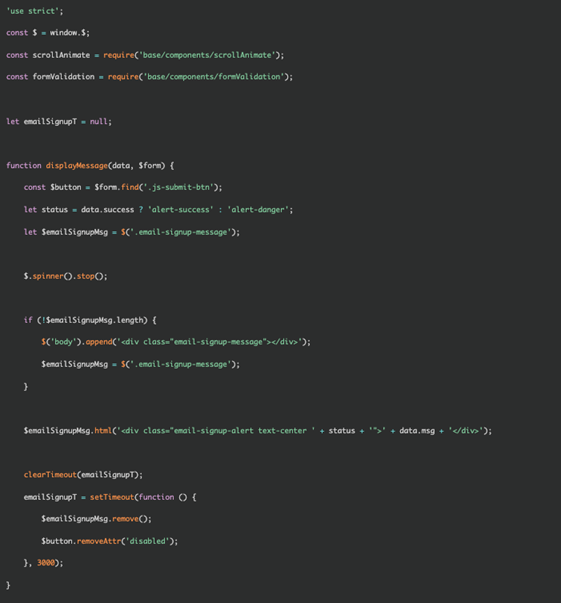The height and width of the screenshot is (603, 561).
Task: Click the 'base/components/formValidation' string
Action: click(x=214, y=77)
